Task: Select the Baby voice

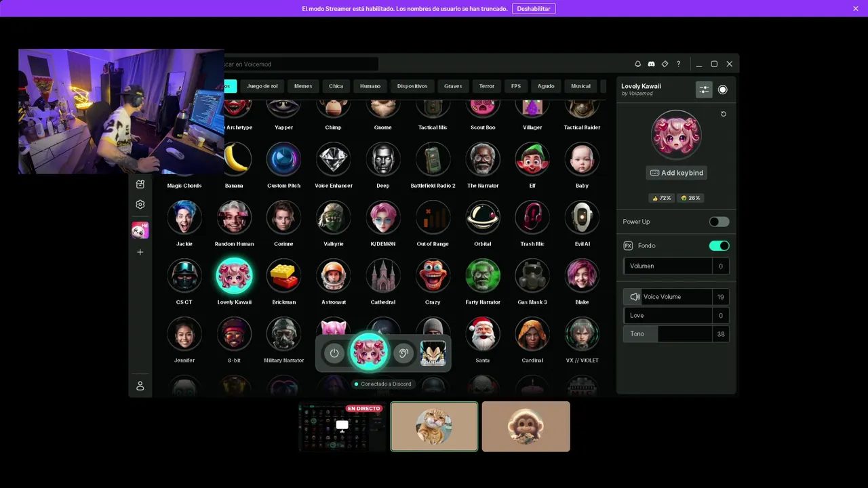Action: point(582,159)
